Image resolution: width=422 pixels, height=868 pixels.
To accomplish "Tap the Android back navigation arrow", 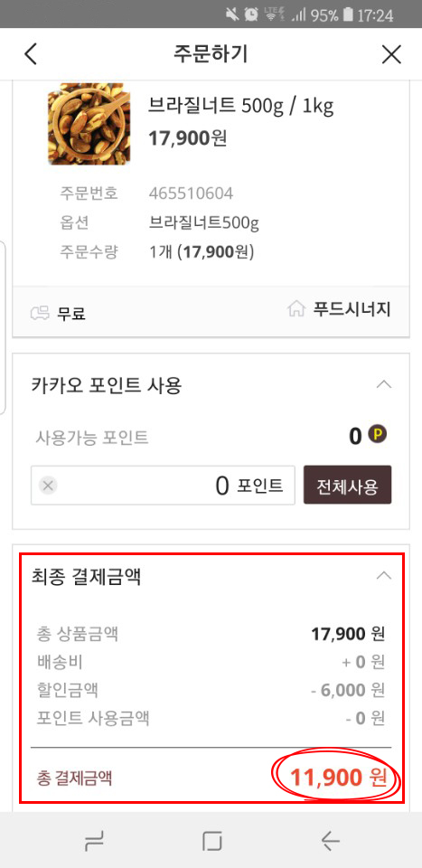I will pyautogui.click(x=330, y=842).
